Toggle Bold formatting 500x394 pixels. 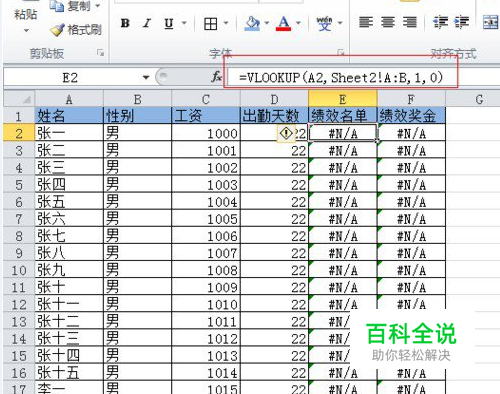click(x=125, y=23)
